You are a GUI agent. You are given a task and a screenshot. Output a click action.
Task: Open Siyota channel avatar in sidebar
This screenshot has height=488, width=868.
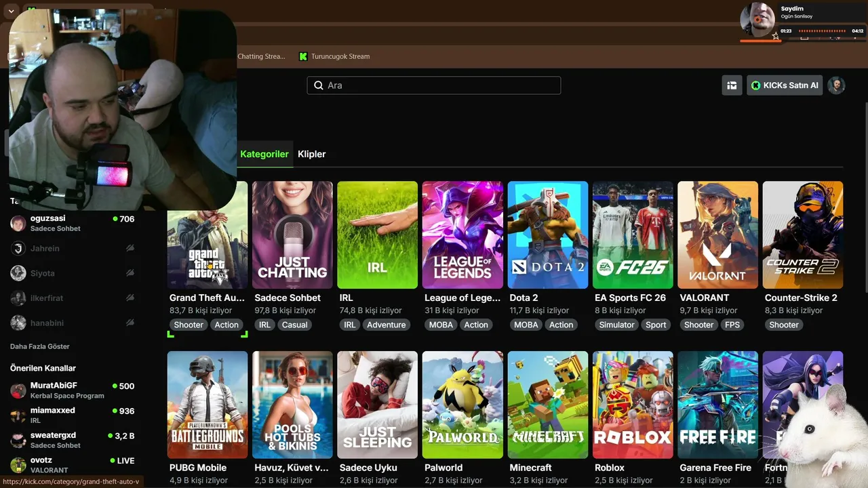click(18, 273)
